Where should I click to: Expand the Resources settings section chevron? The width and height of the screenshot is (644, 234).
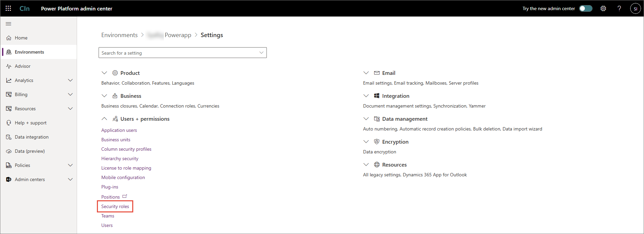[x=366, y=165]
